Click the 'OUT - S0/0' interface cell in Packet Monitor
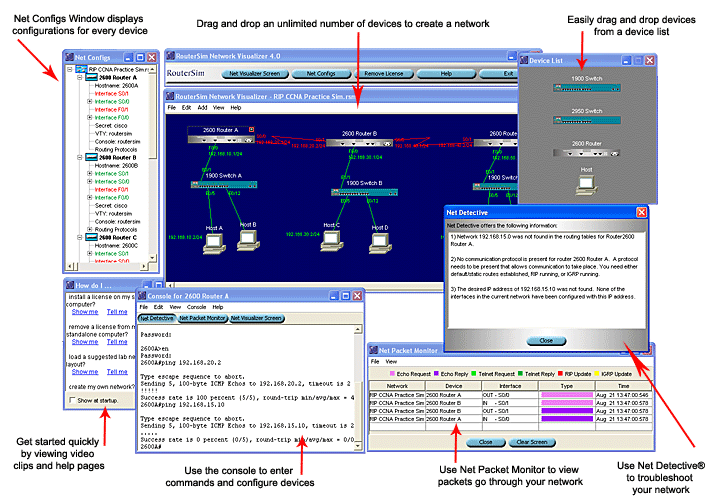This screenshot has width=720, height=504. click(x=510, y=395)
